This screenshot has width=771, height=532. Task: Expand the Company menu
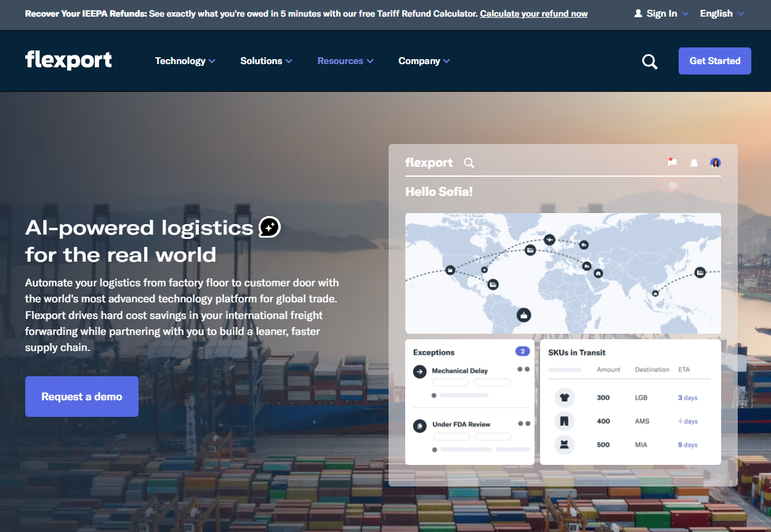tap(424, 61)
